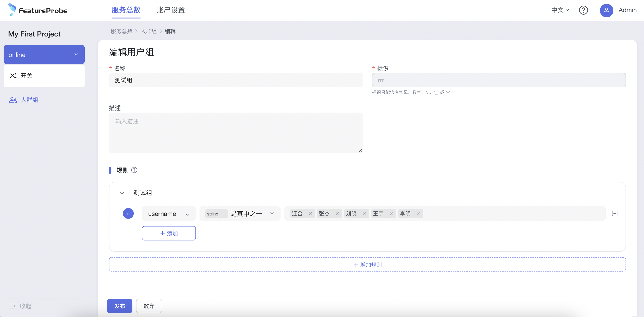Image resolution: width=644 pixels, height=317 pixels.
Task: Click the help question mark icon in header
Action: (583, 10)
